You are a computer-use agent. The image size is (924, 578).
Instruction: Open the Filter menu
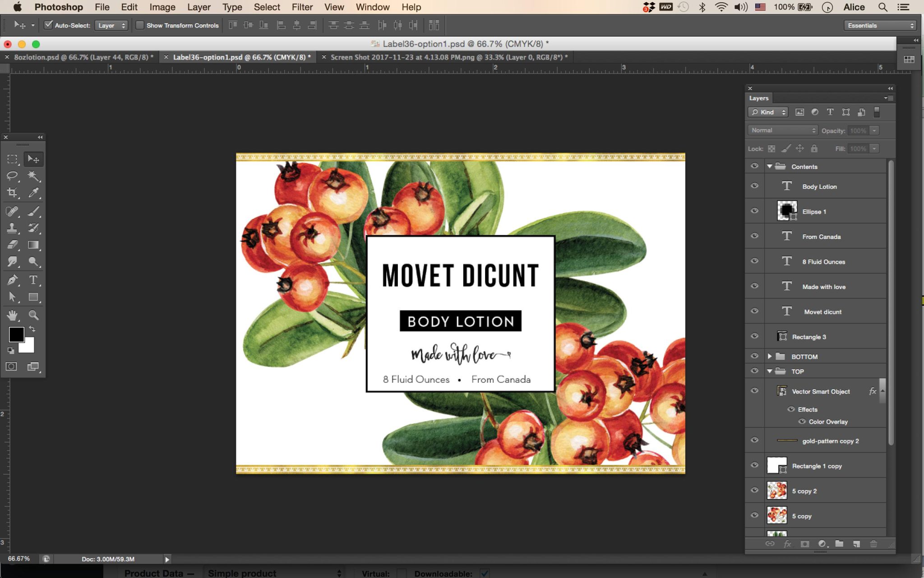pyautogui.click(x=302, y=7)
